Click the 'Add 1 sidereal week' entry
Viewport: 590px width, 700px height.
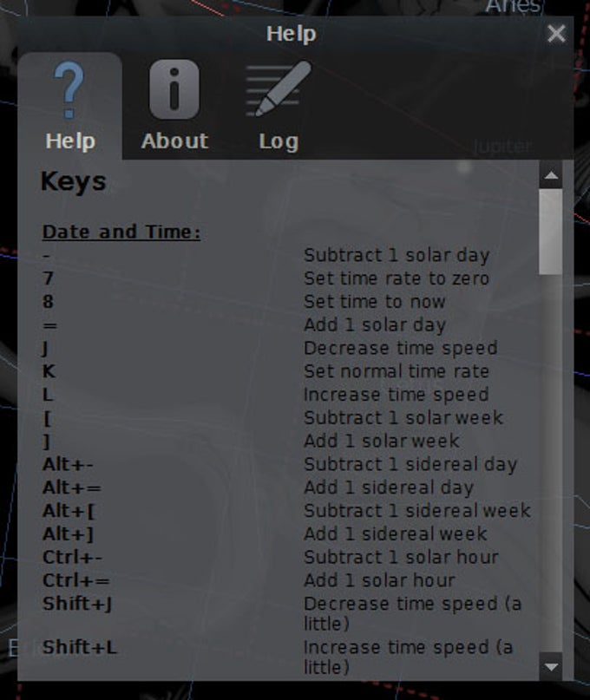[x=396, y=534]
